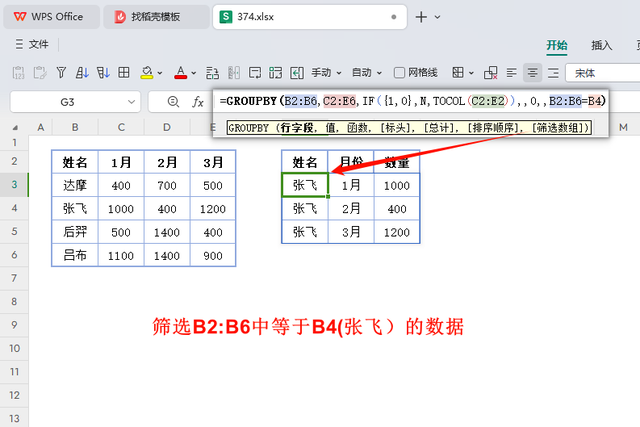Select the active cell G3 张飞
Screen dimensions: 640x427
pos(305,185)
